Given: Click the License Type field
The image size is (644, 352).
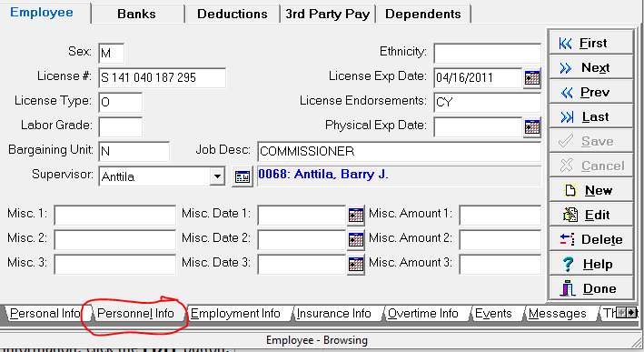Looking at the screenshot, I should [x=120, y=103].
